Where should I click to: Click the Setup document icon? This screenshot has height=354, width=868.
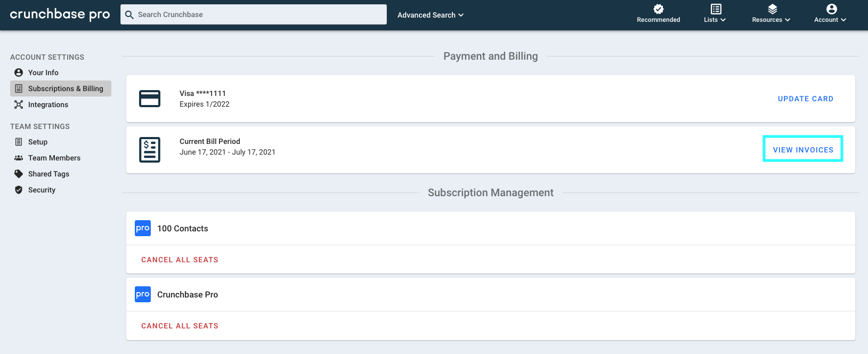19,142
